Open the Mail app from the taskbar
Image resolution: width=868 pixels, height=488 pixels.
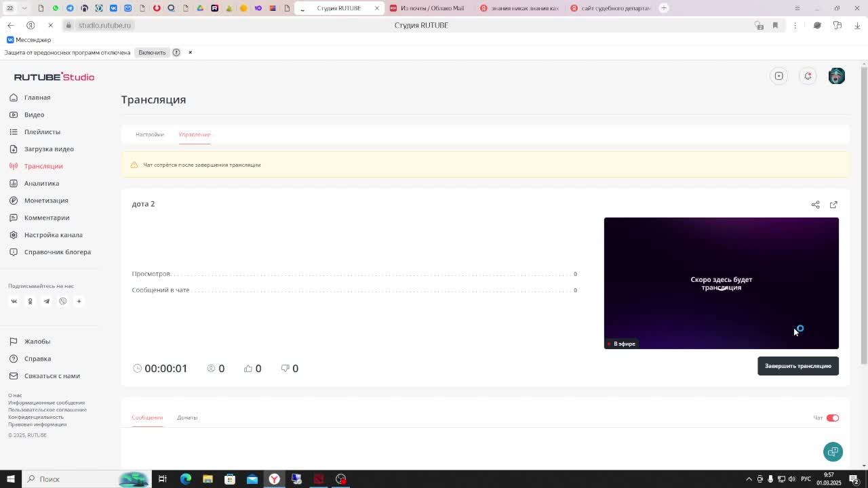[x=252, y=479]
